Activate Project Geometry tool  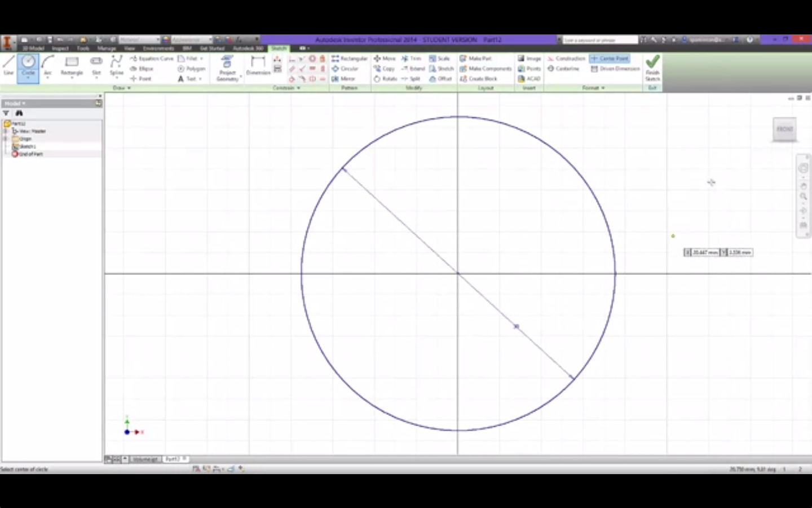pyautogui.click(x=227, y=69)
